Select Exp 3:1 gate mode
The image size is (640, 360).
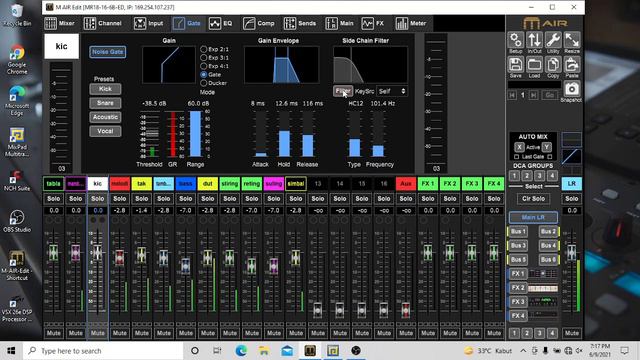click(203, 58)
